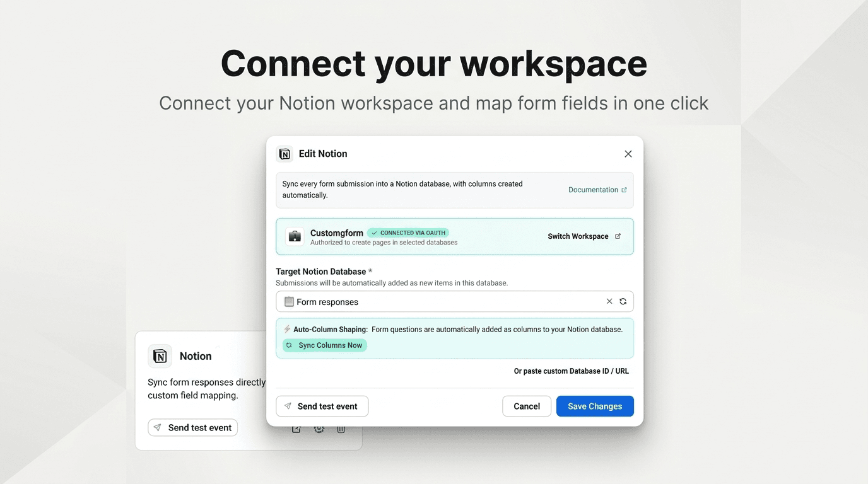The height and width of the screenshot is (484, 868).
Task: Send test event from the dialog
Action: (322, 406)
